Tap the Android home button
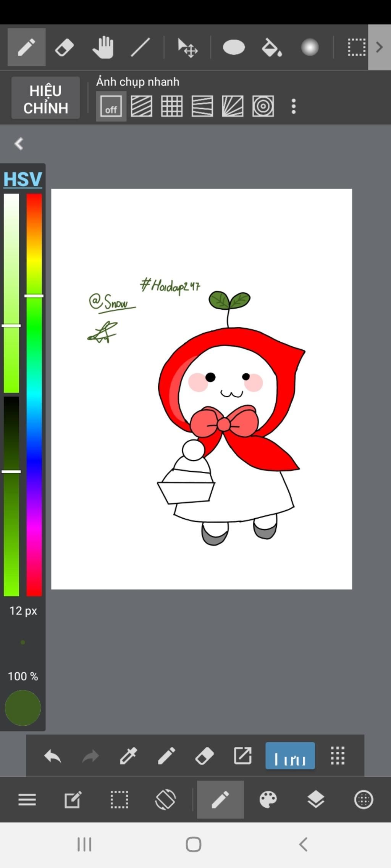This screenshot has height=868, width=391. (194, 844)
